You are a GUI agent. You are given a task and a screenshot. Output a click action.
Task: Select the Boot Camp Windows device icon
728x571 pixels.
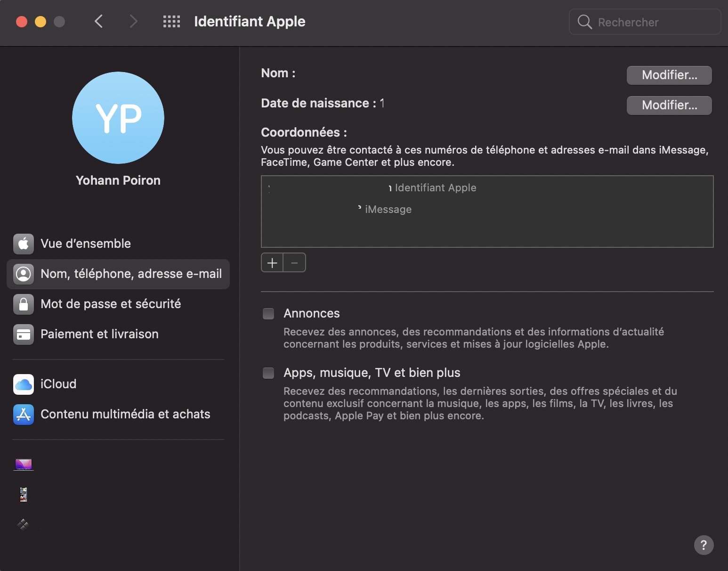click(23, 524)
